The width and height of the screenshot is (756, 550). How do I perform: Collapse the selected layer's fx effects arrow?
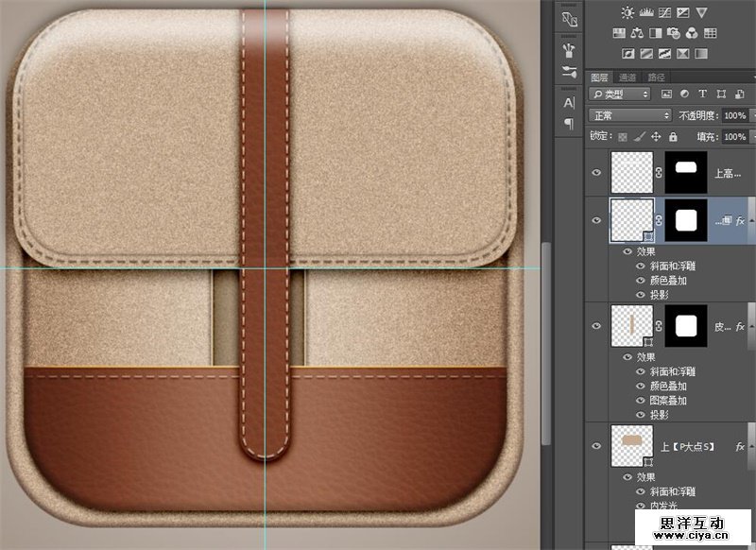752,220
